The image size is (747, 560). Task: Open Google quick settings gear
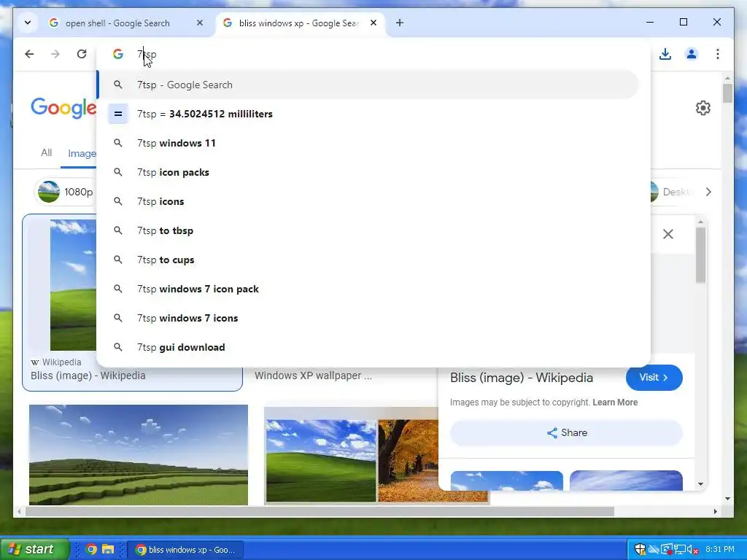point(703,108)
